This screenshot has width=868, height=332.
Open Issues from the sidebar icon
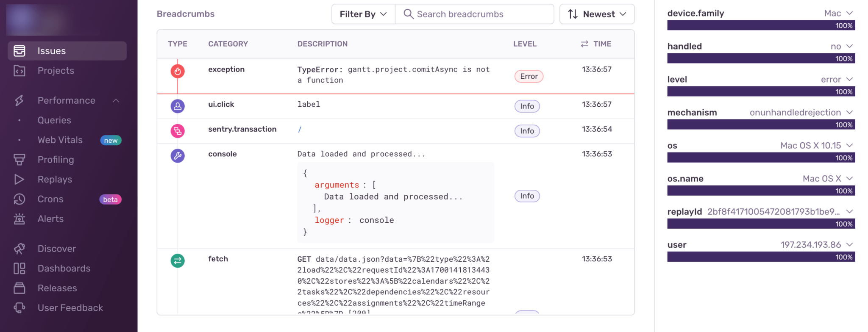click(19, 51)
